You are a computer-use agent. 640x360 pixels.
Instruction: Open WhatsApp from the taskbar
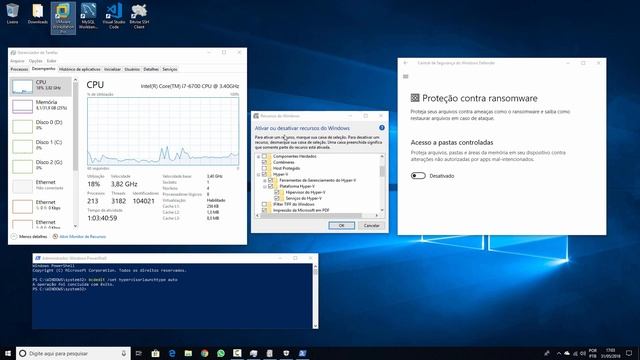(221, 353)
